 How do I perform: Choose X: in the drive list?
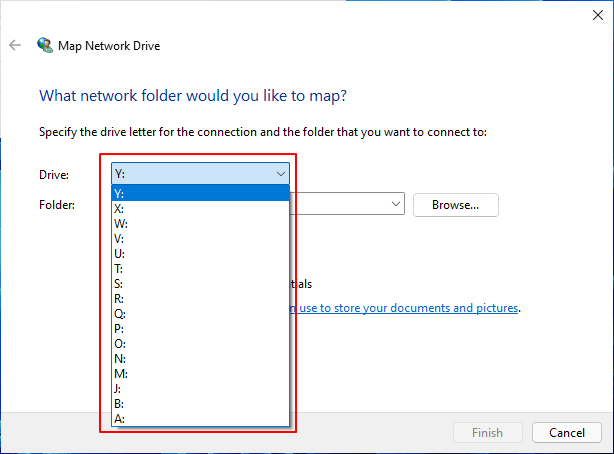[x=200, y=209]
